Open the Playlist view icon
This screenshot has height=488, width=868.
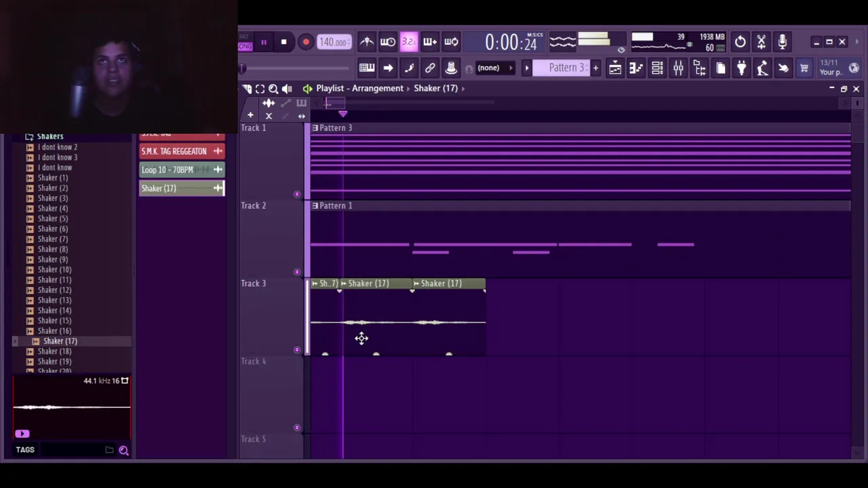click(x=615, y=68)
